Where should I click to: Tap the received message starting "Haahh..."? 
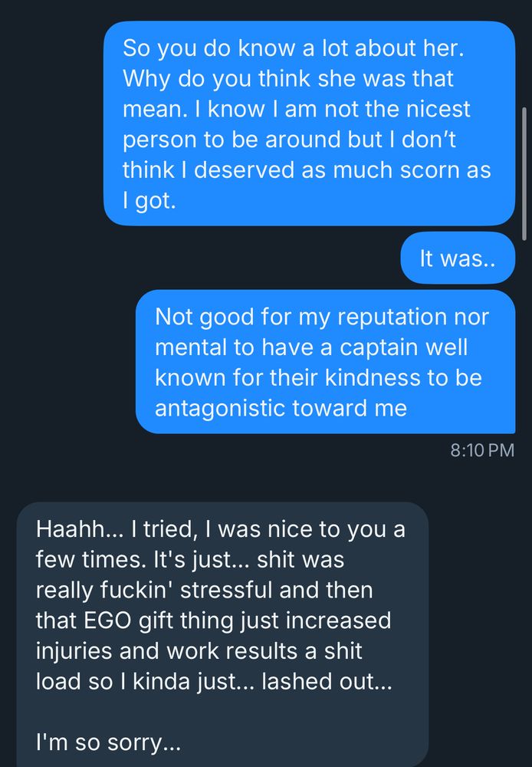coord(221,637)
